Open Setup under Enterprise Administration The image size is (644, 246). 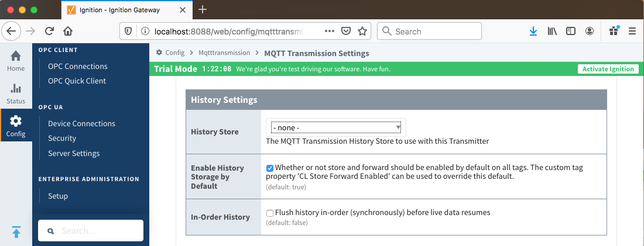[58, 196]
